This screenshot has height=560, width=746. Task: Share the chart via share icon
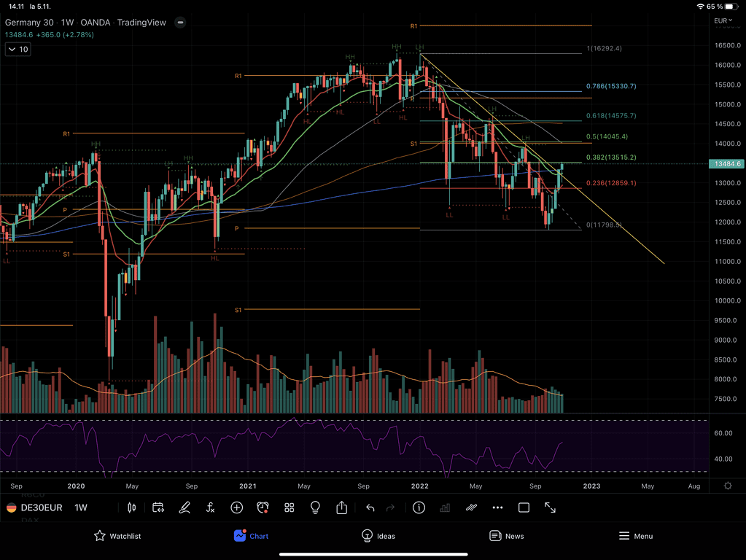tap(341, 507)
